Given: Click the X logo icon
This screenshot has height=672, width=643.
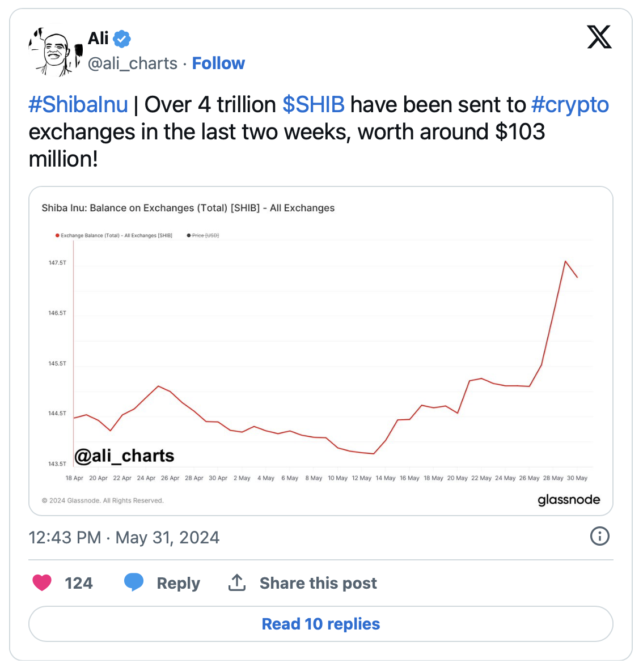Looking at the screenshot, I should point(599,37).
